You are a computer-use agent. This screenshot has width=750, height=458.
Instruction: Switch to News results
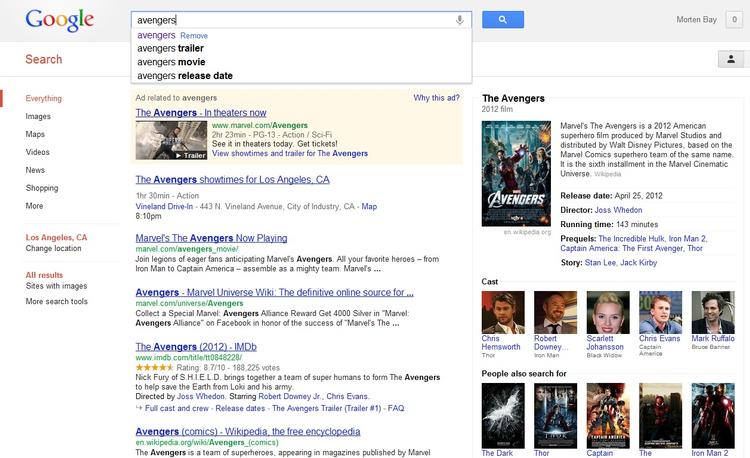click(35, 170)
